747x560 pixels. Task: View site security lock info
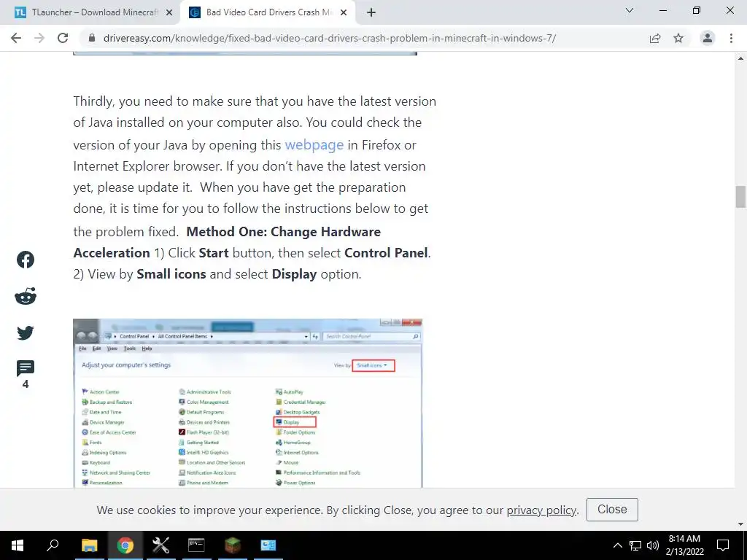tap(93, 38)
